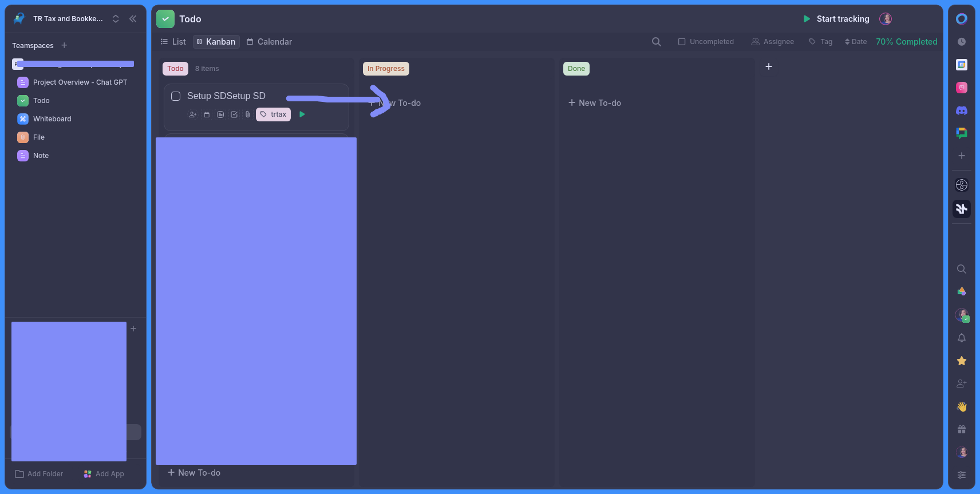Viewport: 980px width, 494px height.
Task: Check off the Setup SD task
Action: pos(176,96)
